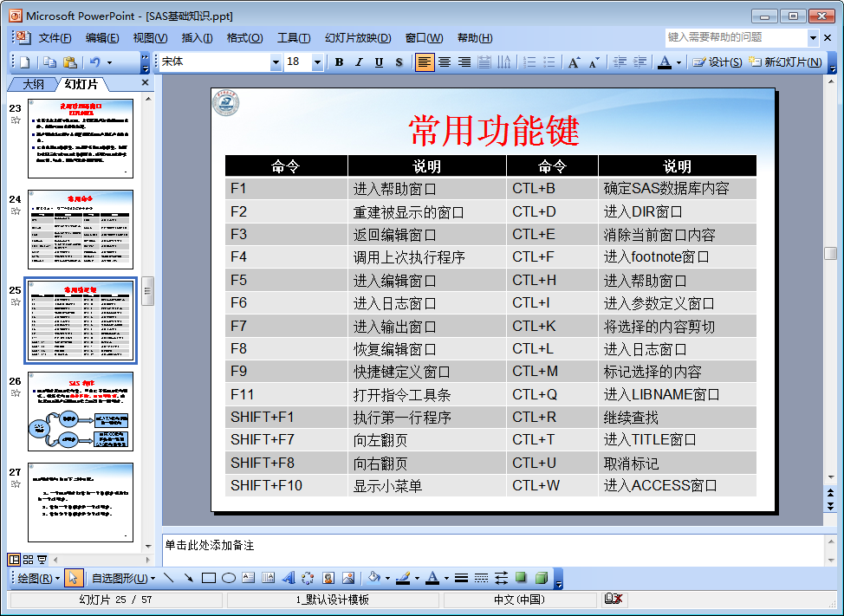This screenshot has width=844, height=616.
Task: Open the font name 宋体 dropdown
Action: pyautogui.click(x=276, y=62)
